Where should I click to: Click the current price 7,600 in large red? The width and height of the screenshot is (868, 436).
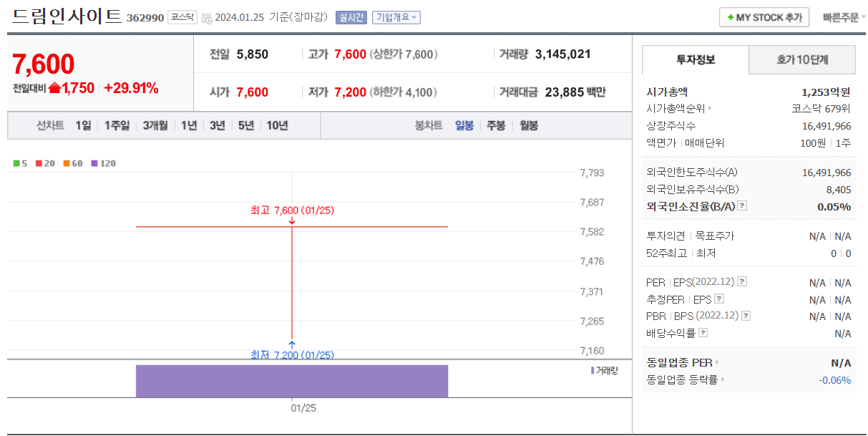44,64
